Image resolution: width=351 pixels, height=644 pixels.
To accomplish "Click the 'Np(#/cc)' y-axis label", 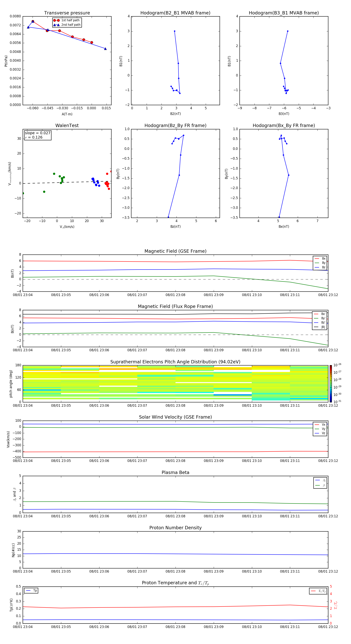I will pyautogui.click(x=13, y=550).
